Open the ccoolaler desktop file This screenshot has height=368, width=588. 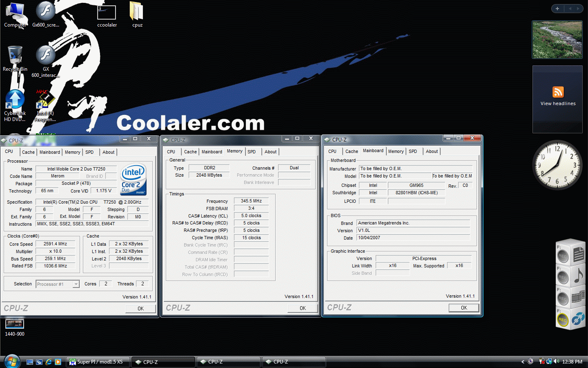pos(107,16)
